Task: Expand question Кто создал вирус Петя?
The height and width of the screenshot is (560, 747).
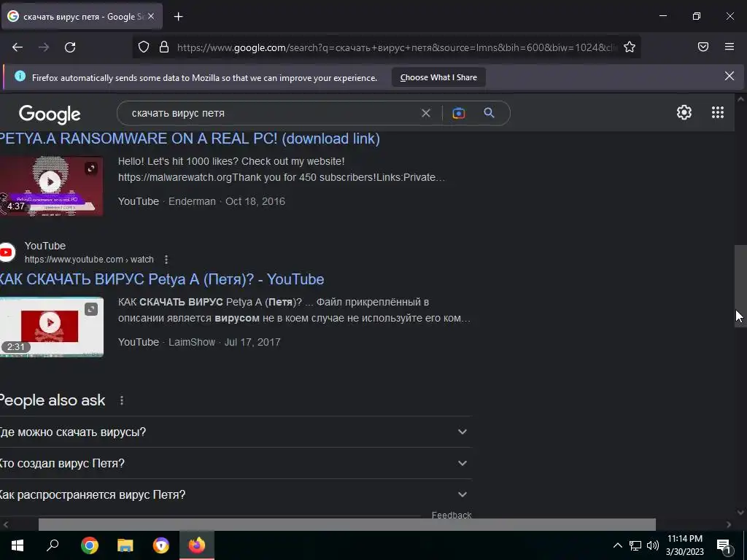Action: pos(236,463)
